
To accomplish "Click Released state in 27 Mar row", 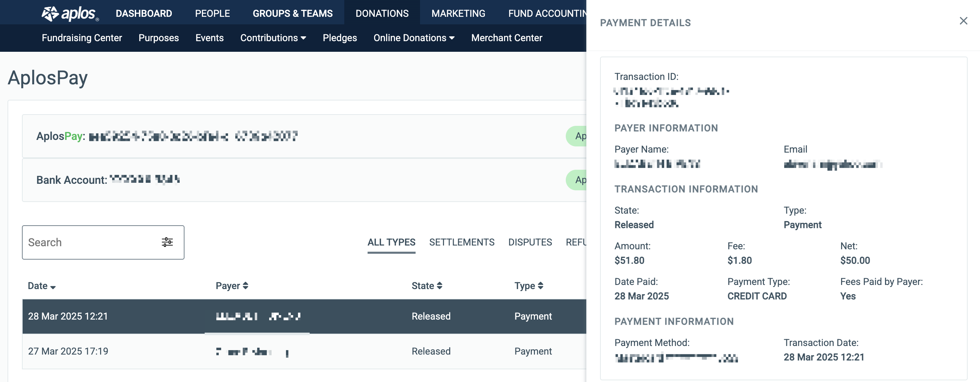I will click(431, 351).
